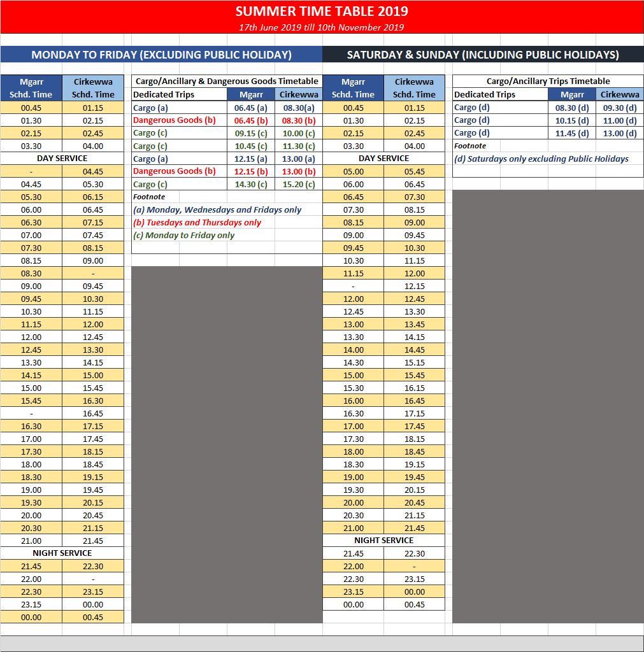Image resolution: width=644 pixels, height=652 pixels.
Task: Select 'Cargo/Ancillary Trips Timetable' heading
Action: (x=548, y=81)
